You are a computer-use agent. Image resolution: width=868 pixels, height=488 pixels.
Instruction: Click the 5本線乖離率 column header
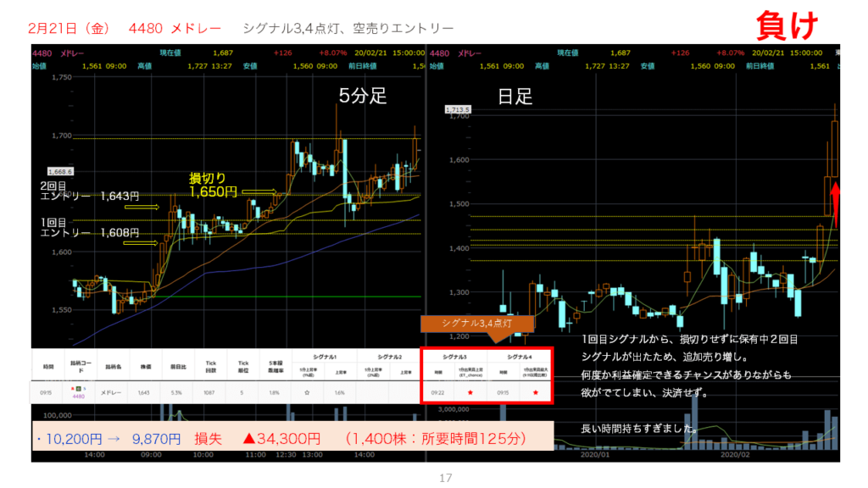[275, 366]
